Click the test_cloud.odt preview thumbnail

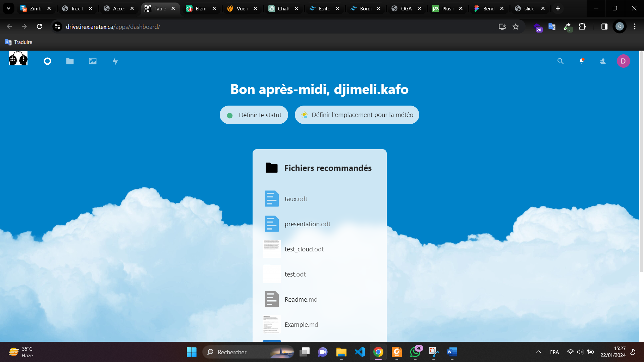[272, 249]
